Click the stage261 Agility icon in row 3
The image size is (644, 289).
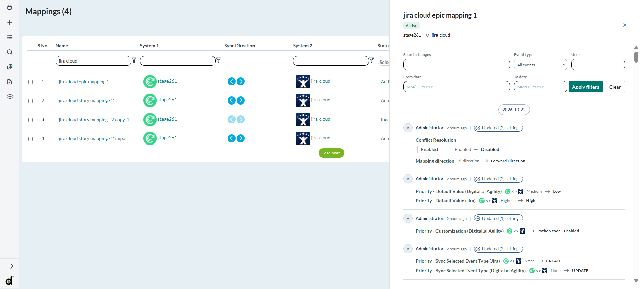150,120
